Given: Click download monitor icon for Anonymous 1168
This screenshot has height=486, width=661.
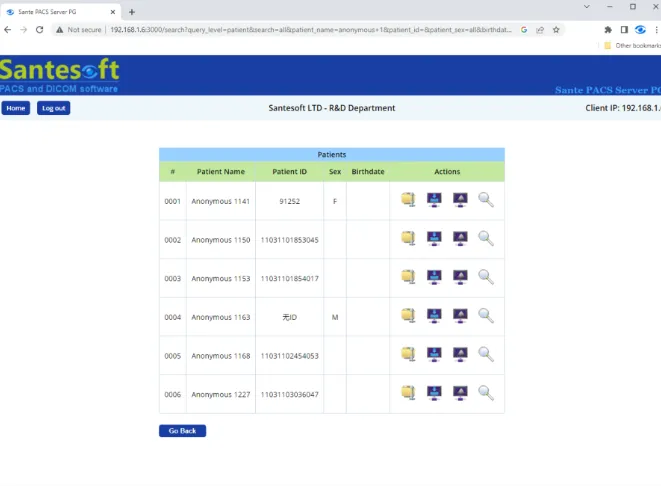Looking at the screenshot, I should (434, 354).
